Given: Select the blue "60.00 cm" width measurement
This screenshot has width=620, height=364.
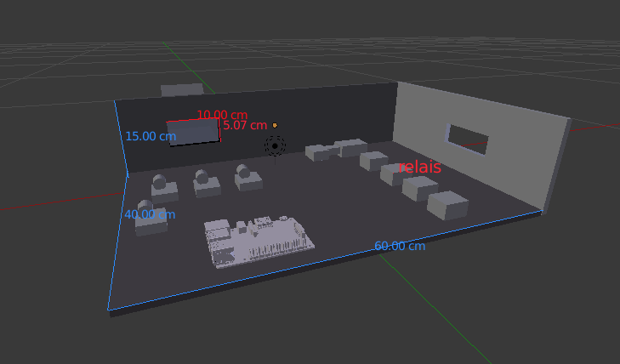Looking at the screenshot, I should [400, 246].
